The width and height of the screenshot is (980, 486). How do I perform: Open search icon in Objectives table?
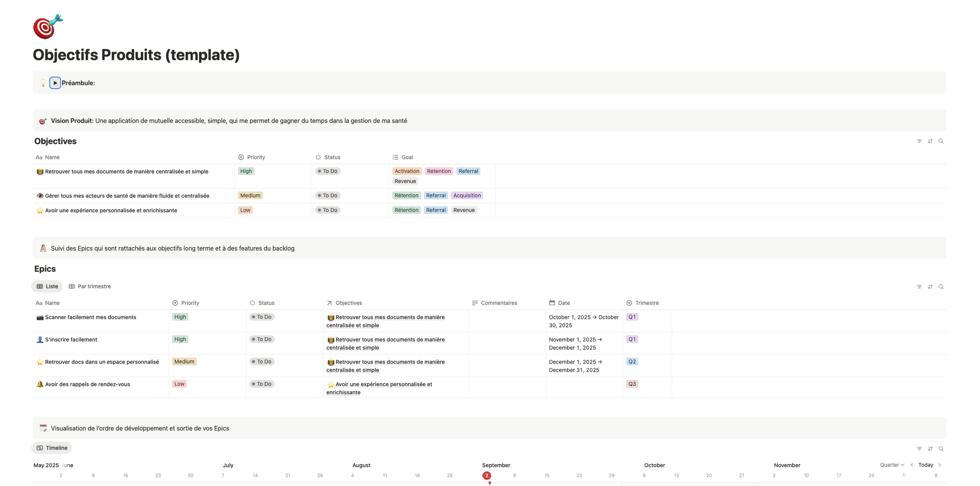pyautogui.click(x=941, y=141)
